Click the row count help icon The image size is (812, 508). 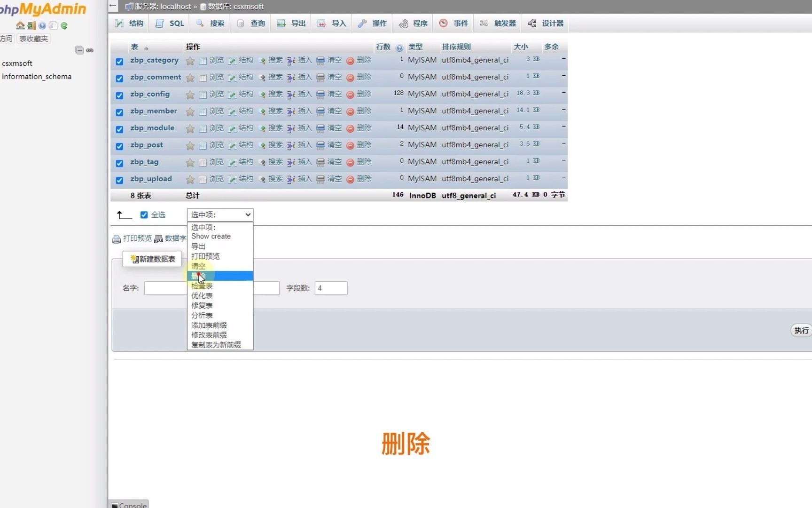click(x=399, y=48)
